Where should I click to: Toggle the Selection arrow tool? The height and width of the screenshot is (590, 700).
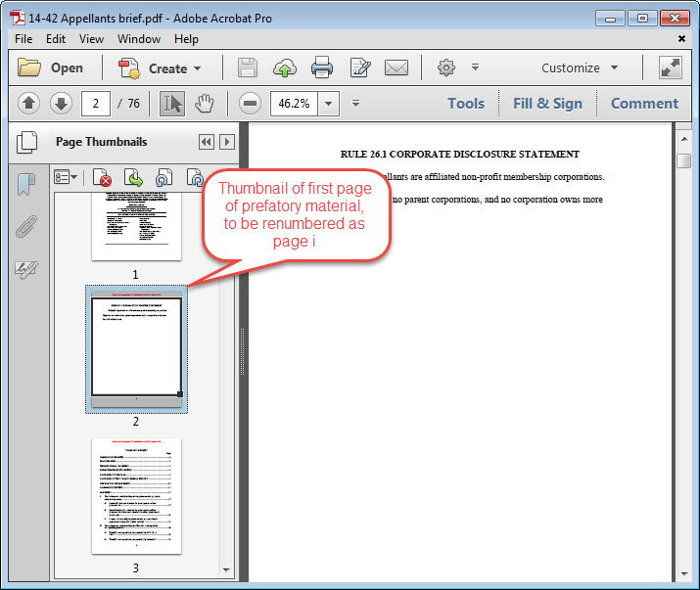click(x=171, y=103)
